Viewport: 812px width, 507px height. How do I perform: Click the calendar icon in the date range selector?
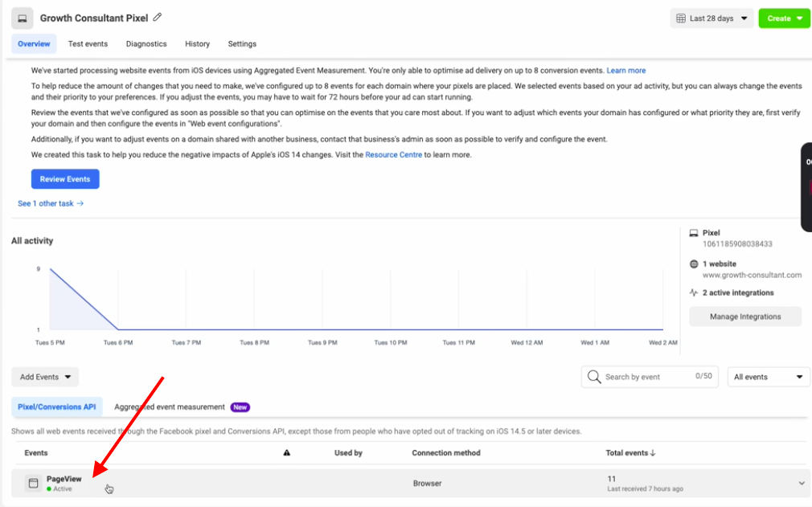pyautogui.click(x=681, y=18)
